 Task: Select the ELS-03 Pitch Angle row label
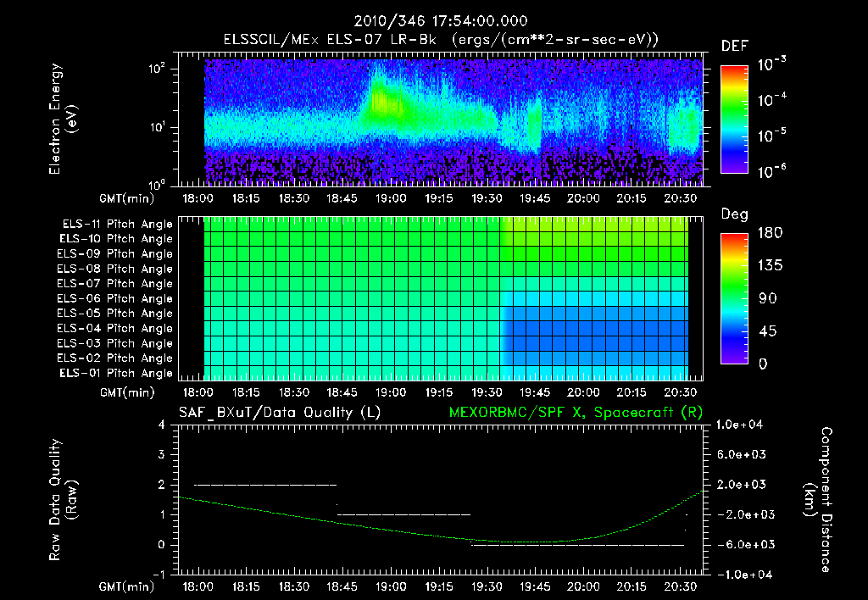(x=115, y=343)
